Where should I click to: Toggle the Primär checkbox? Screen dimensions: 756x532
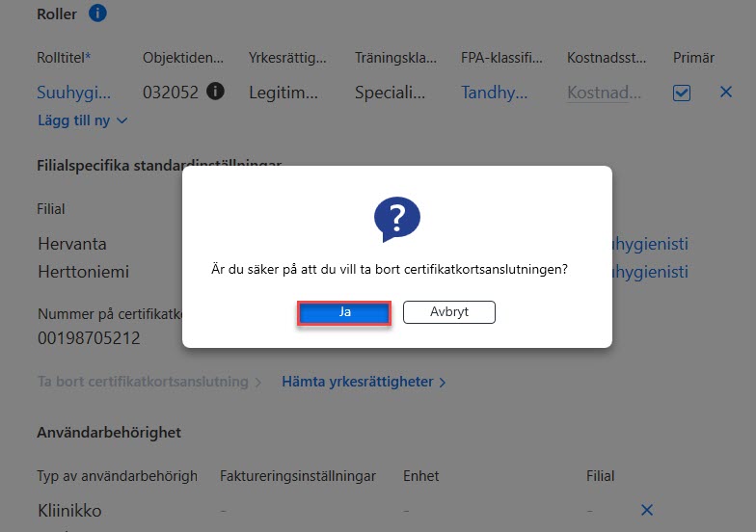point(681,93)
